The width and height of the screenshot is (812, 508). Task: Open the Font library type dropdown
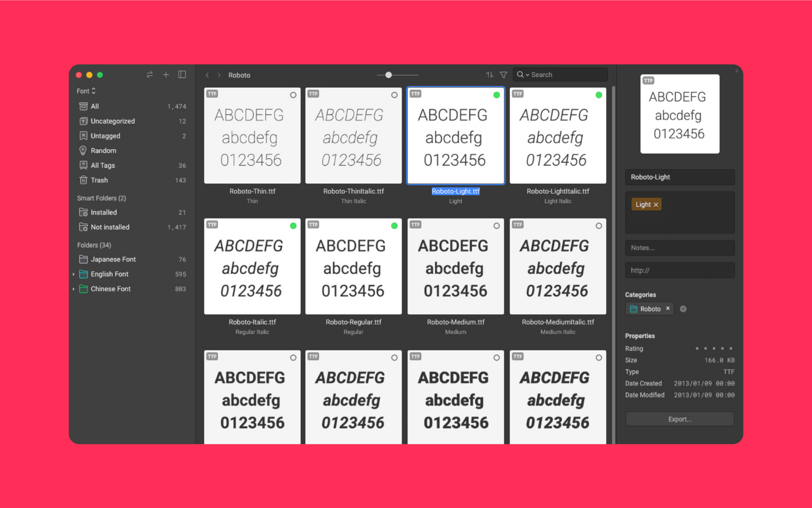point(86,91)
